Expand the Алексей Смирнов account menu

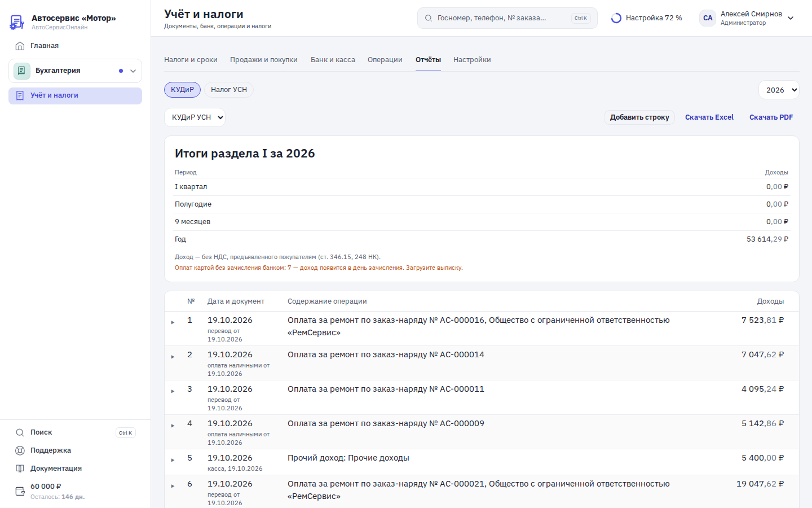click(791, 18)
